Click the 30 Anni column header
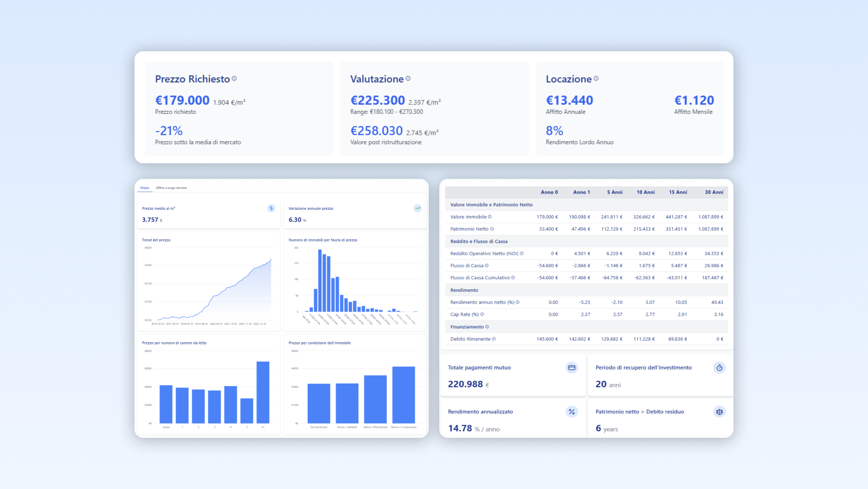Image resolution: width=868 pixels, height=489 pixels. click(714, 192)
